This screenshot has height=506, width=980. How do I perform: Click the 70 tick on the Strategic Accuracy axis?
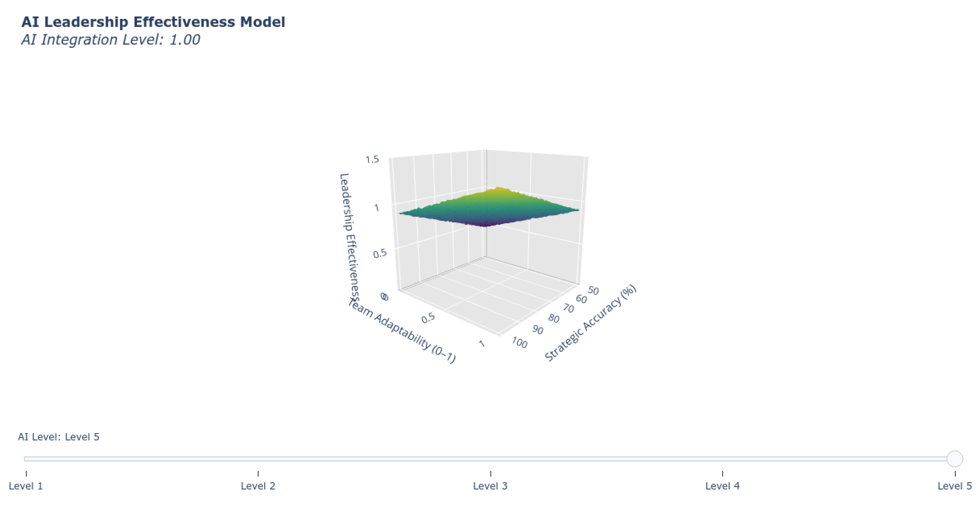568,308
